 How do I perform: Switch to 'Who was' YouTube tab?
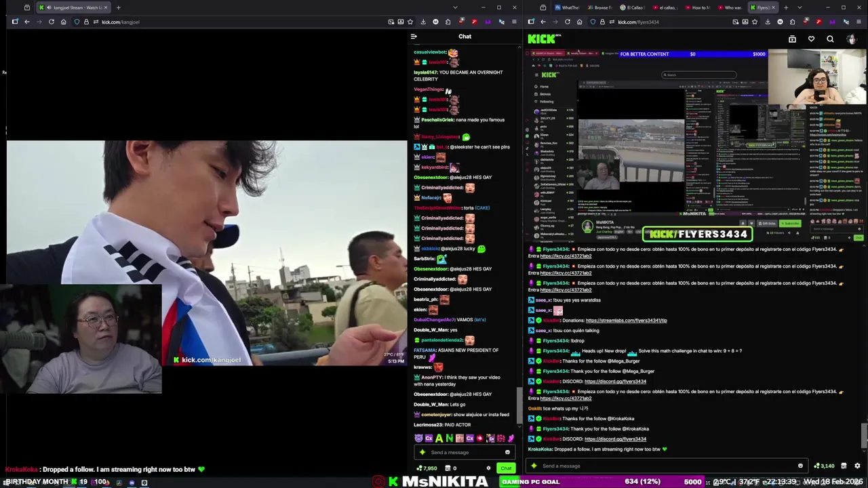click(x=730, y=7)
